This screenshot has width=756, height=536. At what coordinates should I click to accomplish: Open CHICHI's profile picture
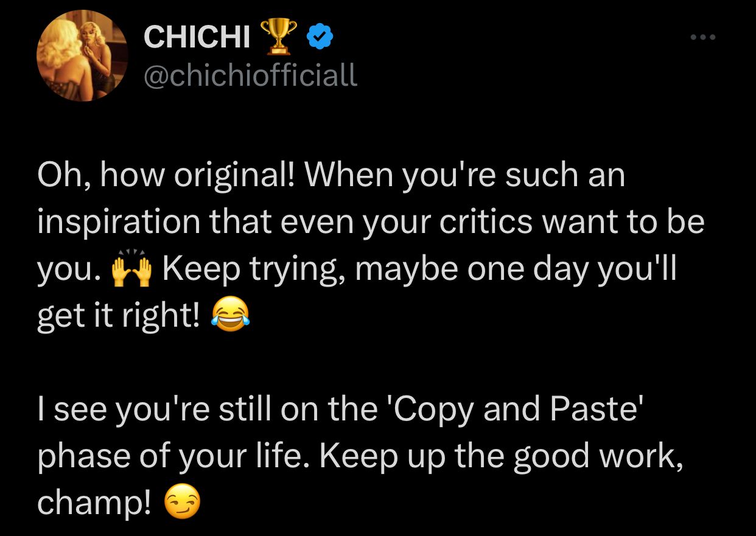[82, 57]
